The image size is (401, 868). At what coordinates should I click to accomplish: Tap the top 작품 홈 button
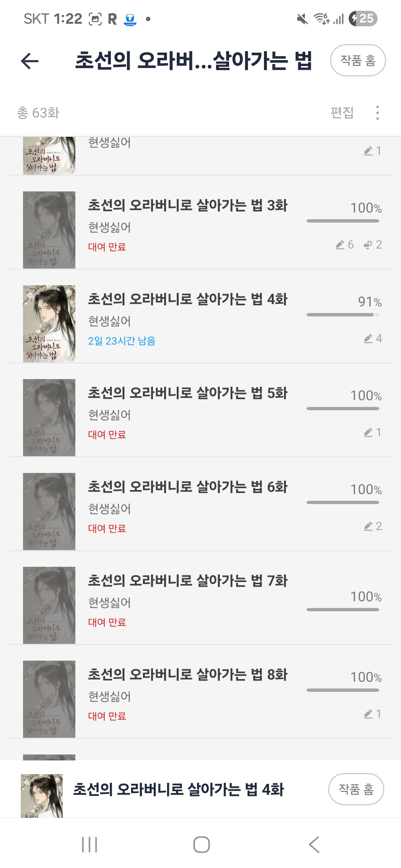(x=358, y=60)
